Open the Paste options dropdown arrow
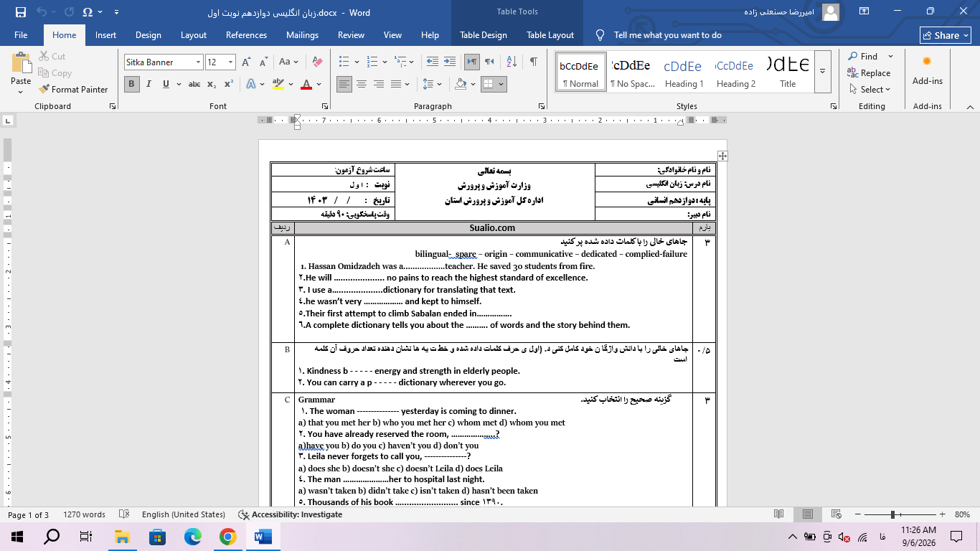This screenshot has width=980, height=551. coord(21,93)
